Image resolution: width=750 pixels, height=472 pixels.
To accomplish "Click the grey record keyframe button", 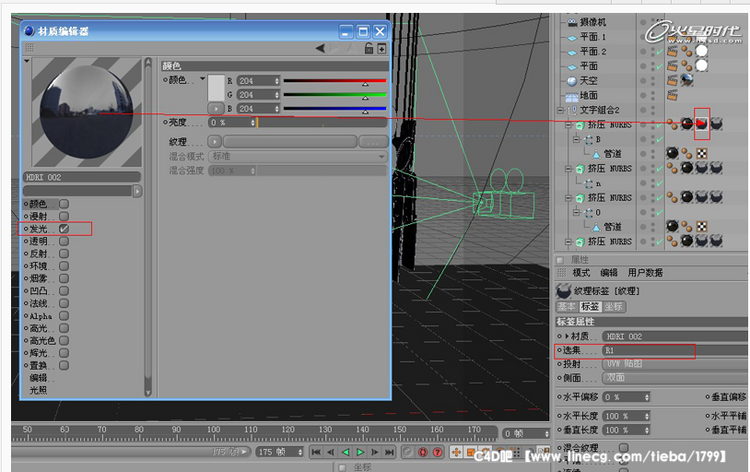I will click(408, 451).
